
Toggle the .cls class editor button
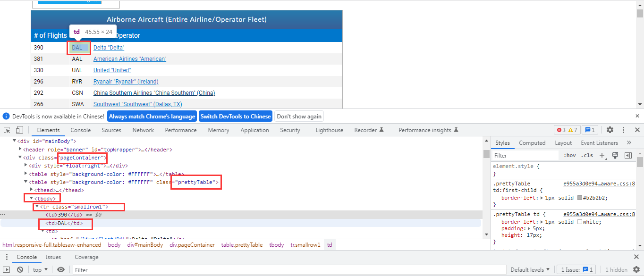[587, 155]
